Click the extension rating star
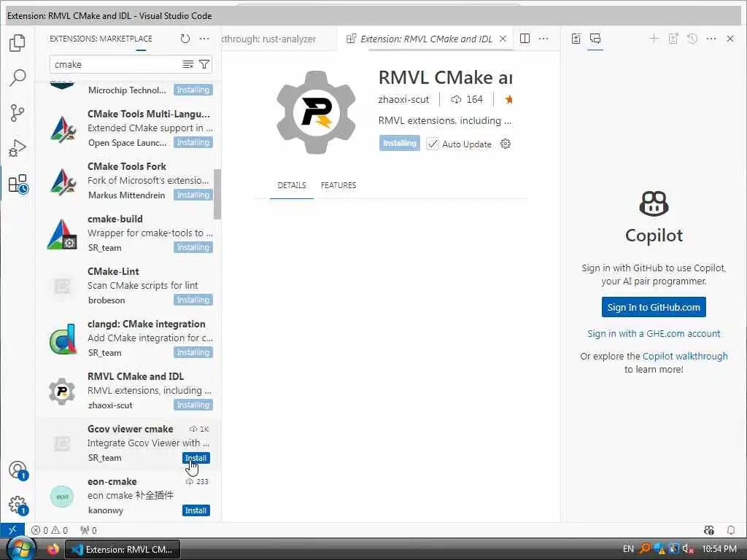The height and width of the screenshot is (560, 747). pos(508,99)
